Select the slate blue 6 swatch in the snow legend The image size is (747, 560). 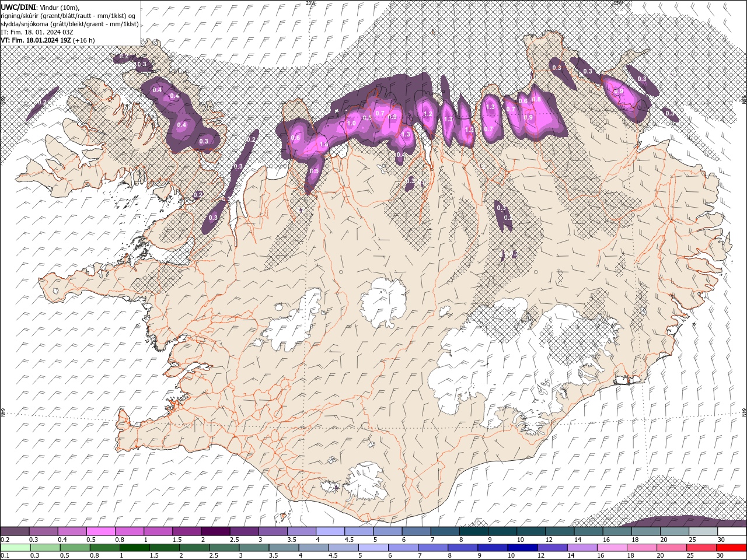click(x=416, y=531)
